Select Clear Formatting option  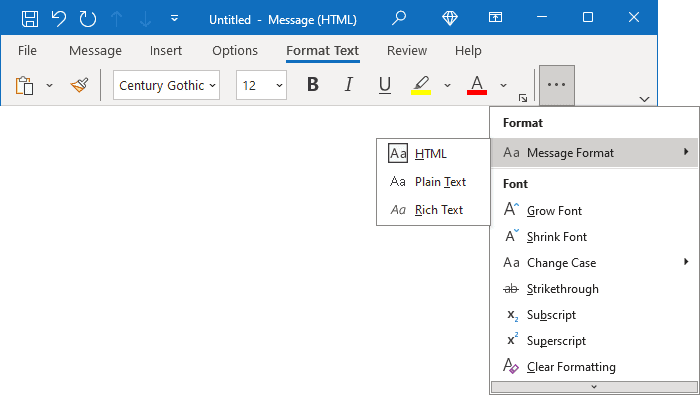[594, 367]
